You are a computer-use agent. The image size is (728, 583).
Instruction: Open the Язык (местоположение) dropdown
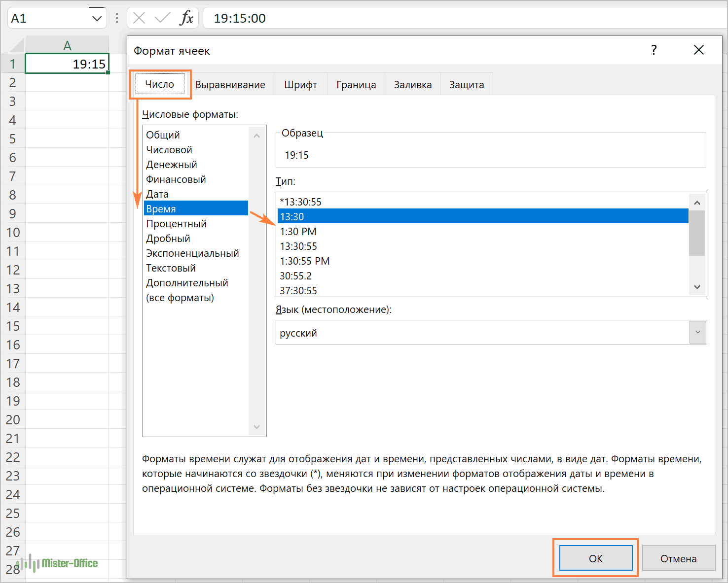pos(697,332)
